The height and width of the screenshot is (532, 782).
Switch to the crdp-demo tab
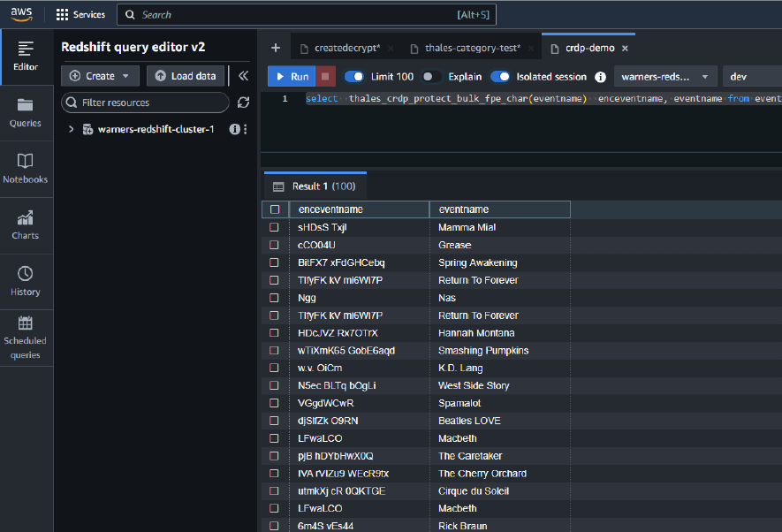pos(589,49)
